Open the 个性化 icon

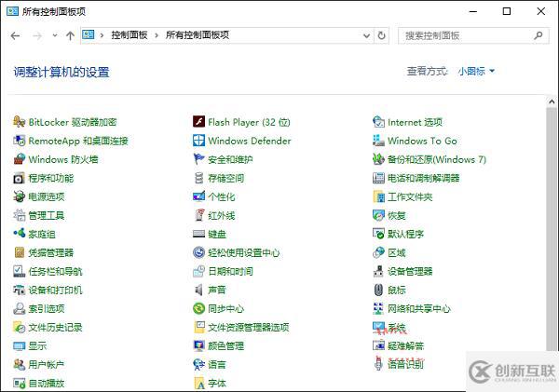click(x=198, y=196)
